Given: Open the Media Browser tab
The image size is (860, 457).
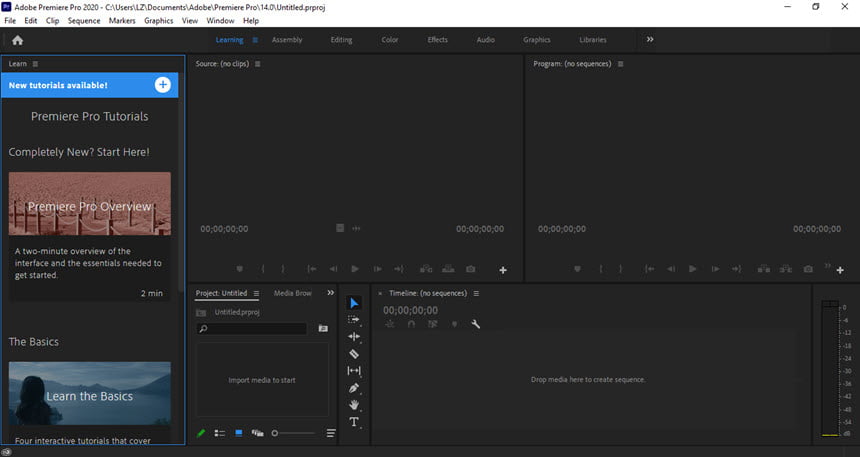Looking at the screenshot, I should [x=292, y=293].
